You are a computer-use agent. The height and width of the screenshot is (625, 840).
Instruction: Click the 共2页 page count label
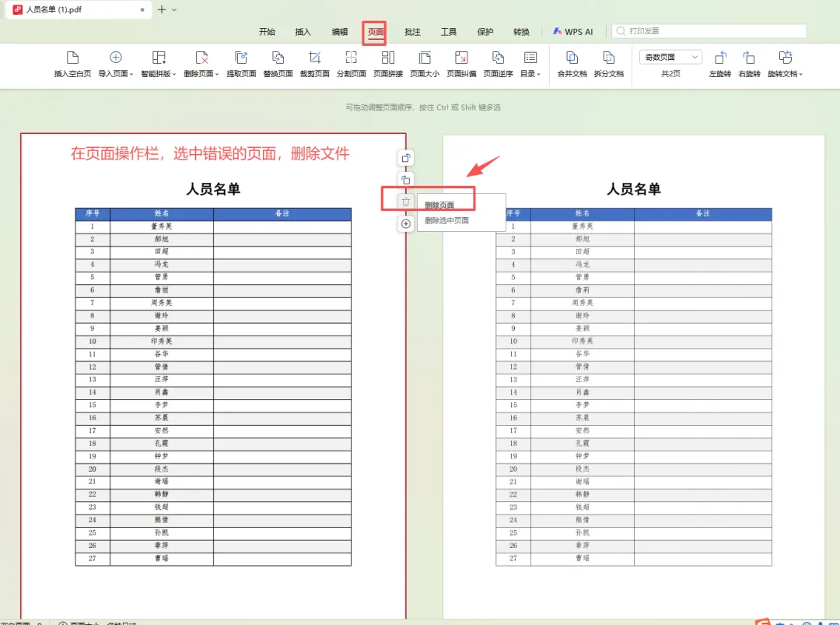click(670, 74)
